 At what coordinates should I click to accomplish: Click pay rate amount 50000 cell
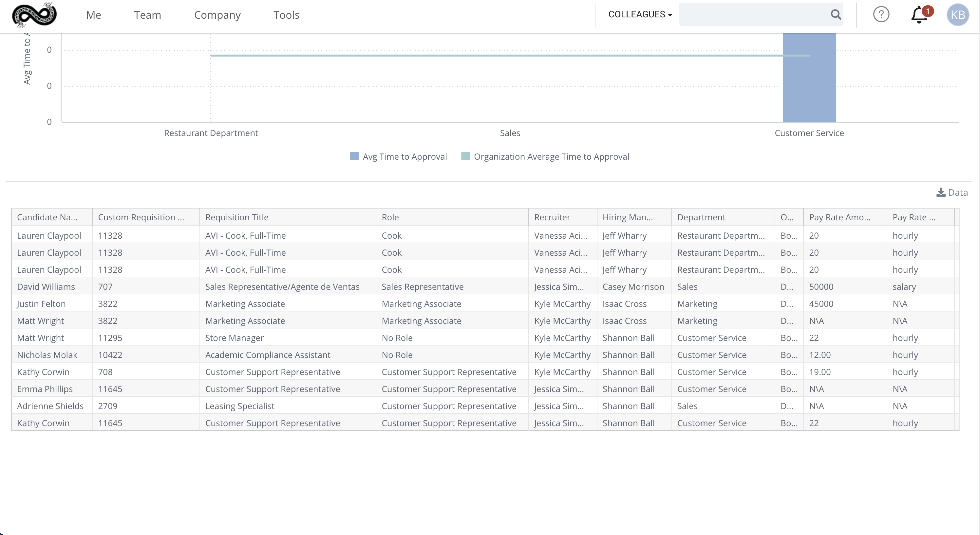pos(845,286)
